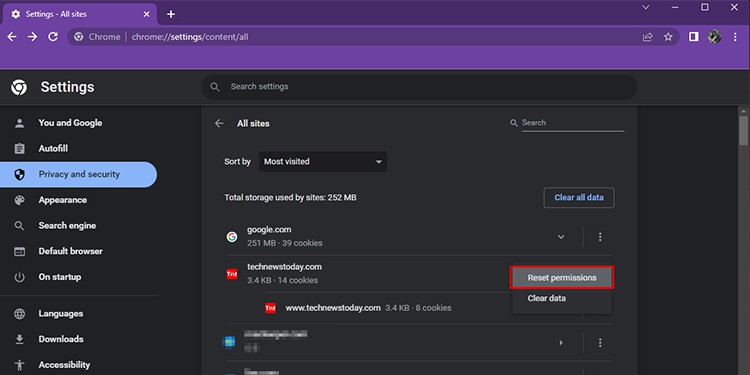
Task: Click the palette icon beside Appearance
Action: tap(20, 200)
